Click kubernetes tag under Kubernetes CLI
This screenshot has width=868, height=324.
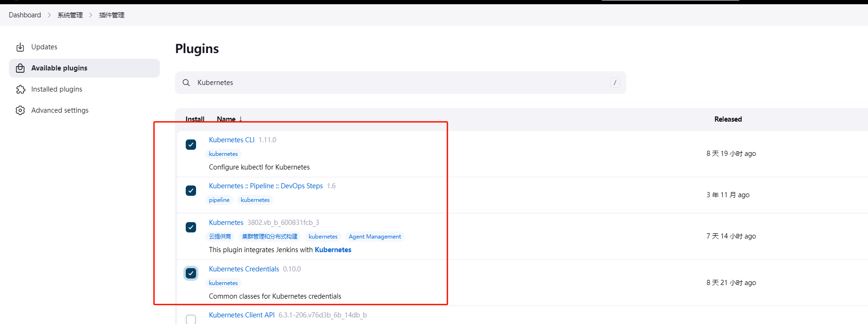click(223, 154)
